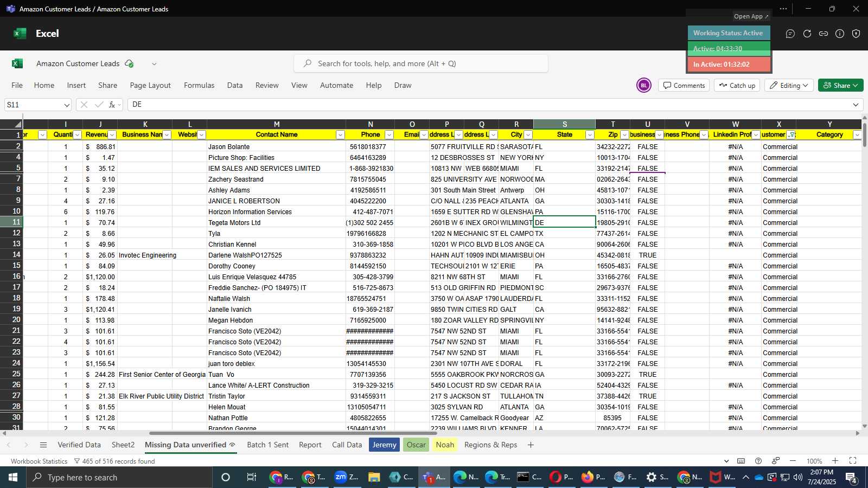Open the filter dropdown for Phone column
Viewport: 868px width, 488px height.
[389, 135]
